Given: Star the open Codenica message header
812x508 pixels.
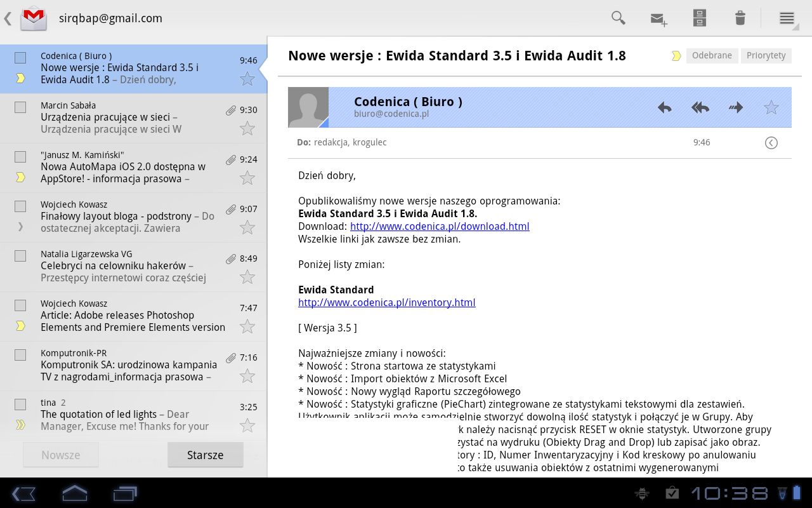Looking at the screenshot, I should point(771,107).
